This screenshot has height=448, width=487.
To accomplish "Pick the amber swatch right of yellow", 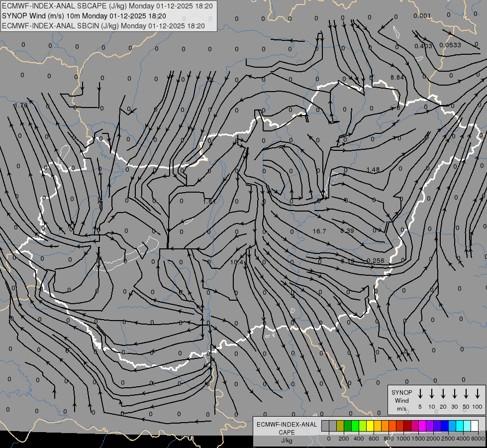I will pyautogui.click(x=378, y=426).
